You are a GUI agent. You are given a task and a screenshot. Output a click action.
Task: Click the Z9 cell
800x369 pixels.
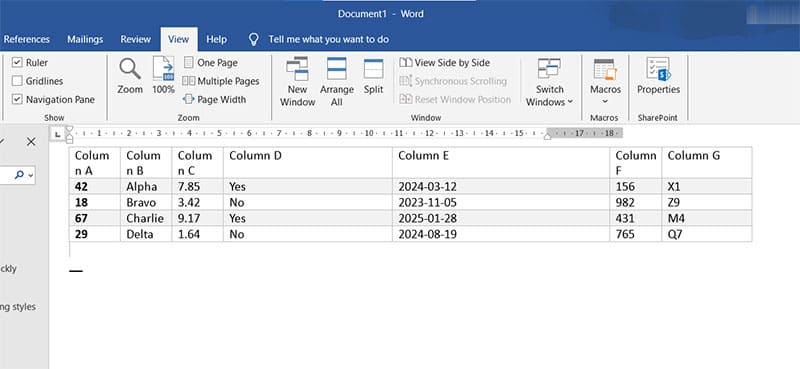click(x=707, y=203)
